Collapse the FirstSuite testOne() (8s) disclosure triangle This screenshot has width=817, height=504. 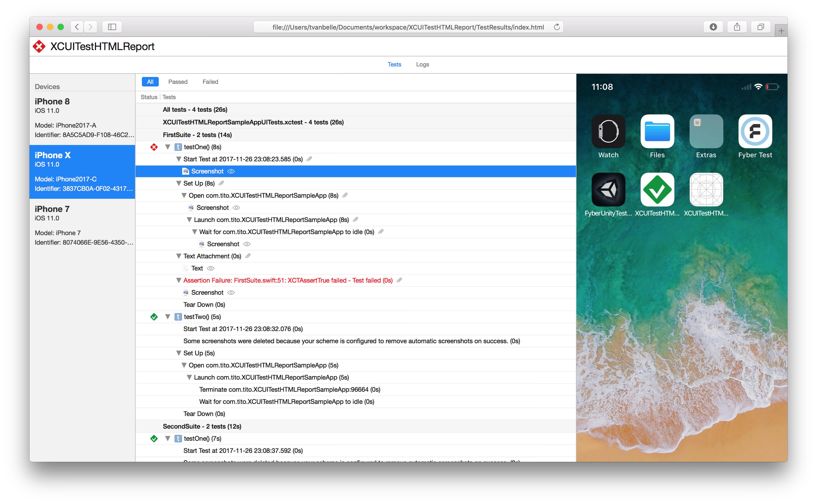coord(168,147)
